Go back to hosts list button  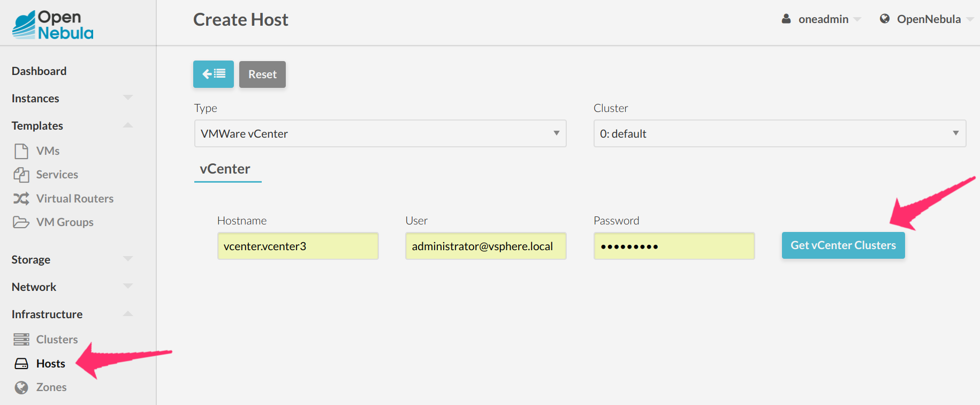click(214, 74)
